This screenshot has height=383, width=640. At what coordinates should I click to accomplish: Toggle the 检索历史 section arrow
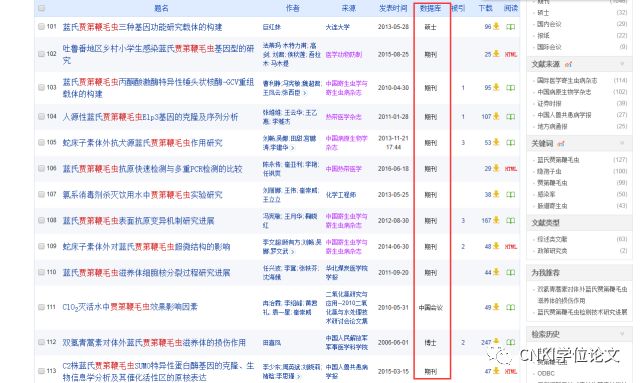click(622, 334)
